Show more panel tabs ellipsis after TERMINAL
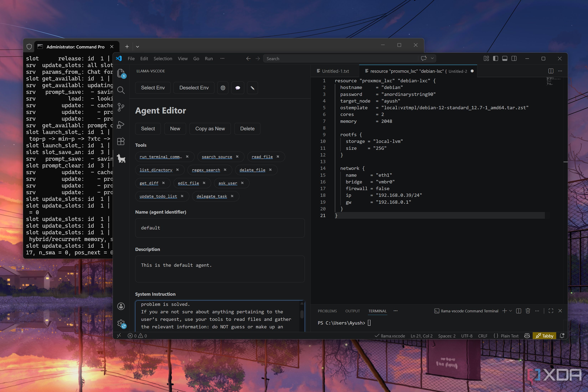Image resolution: width=588 pixels, height=392 pixels. (396, 311)
